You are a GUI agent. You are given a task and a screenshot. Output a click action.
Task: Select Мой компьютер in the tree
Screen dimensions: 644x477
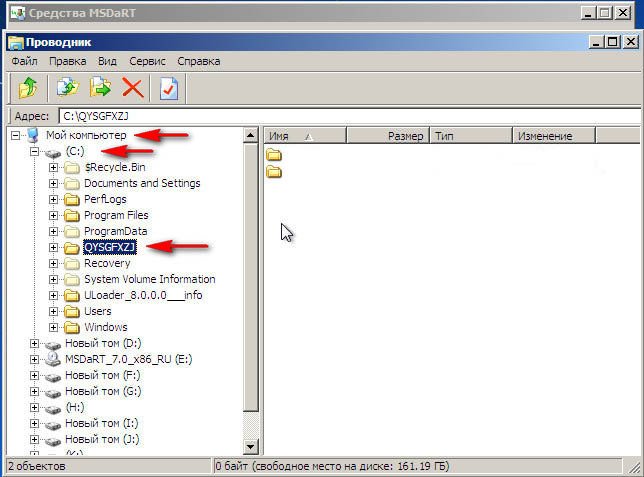pyautogui.click(x=86, y=135)
